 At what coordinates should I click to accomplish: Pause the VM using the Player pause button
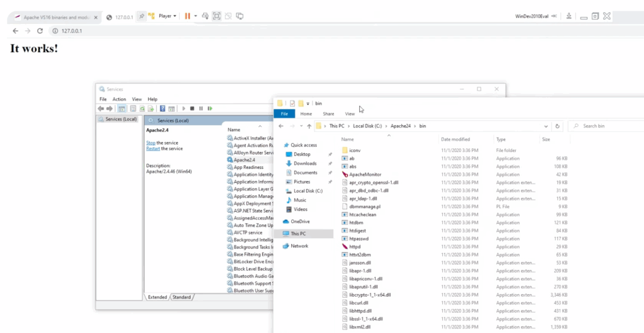click(x=187, y=16)
